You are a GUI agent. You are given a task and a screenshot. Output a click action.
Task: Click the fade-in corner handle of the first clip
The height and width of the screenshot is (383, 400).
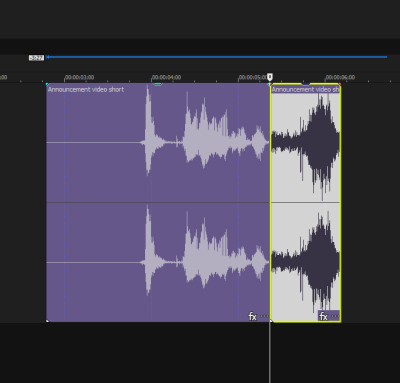click(47, 84)
